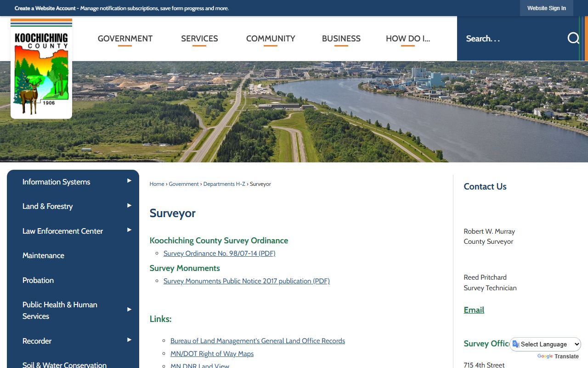Expand Public Health & Human Services arrow

point(129,310)
